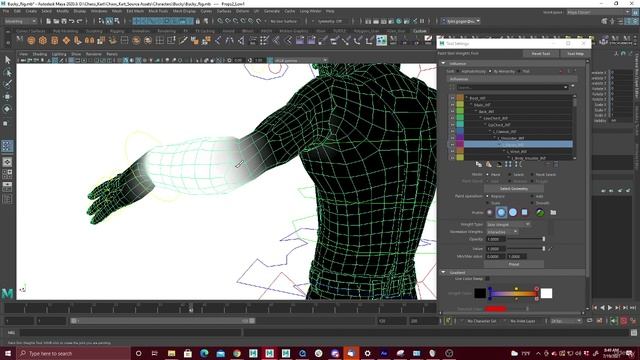
Task: Collapse the Gradient section
Action: tap(444, 272)
